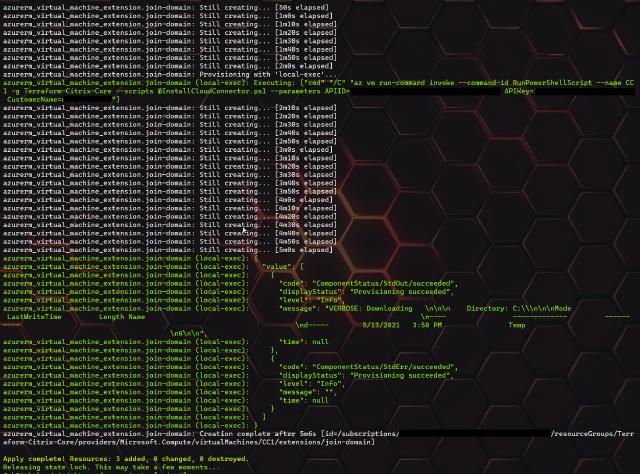Click the "[3m0s elapsed]" status line
The width and height of the screenshot is (640, 474).
coord(304,158)
